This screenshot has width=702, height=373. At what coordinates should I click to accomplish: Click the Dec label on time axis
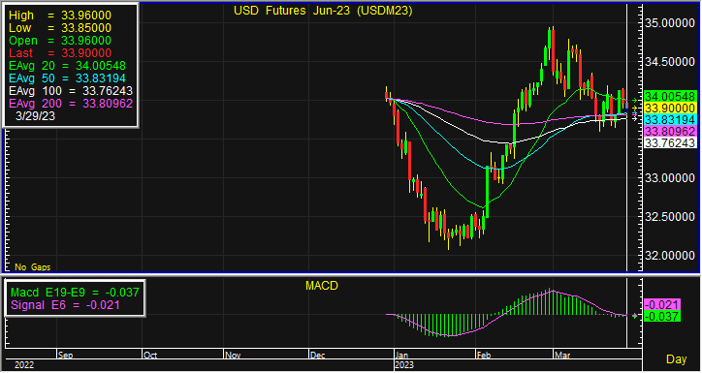[317, 355]
